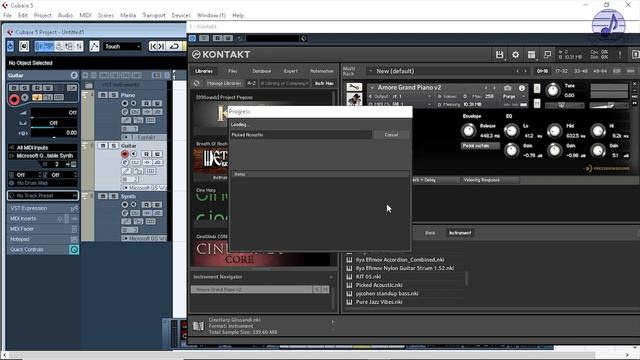This screenshot has width=640, height=360.
Task: Open No Drum Map dropdown
Action: click(43, 183)
